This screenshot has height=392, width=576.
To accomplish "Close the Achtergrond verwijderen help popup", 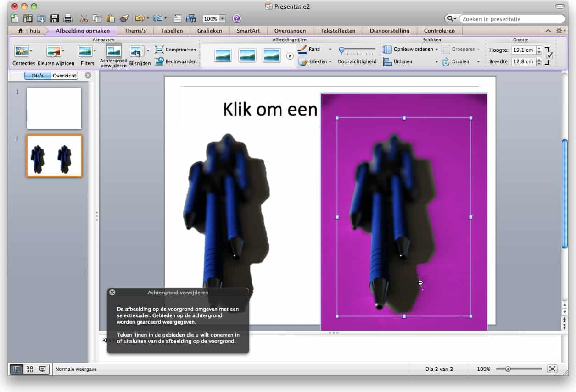I will point(112,292).
